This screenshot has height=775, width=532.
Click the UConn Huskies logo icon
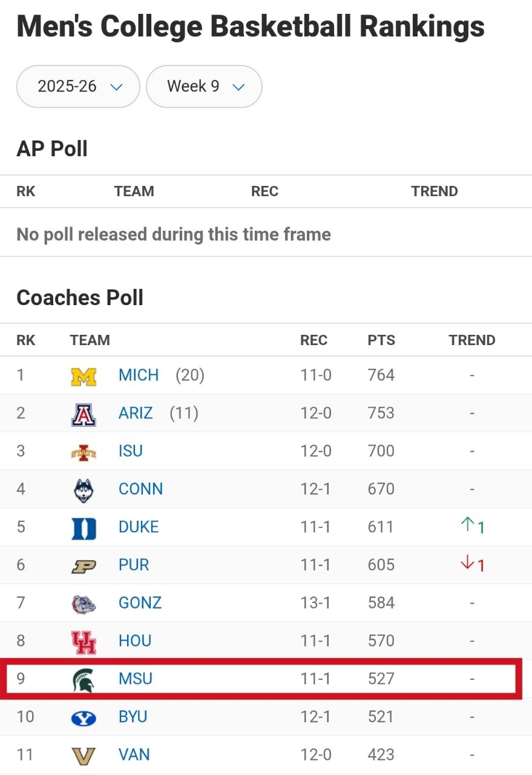point(84,490)
